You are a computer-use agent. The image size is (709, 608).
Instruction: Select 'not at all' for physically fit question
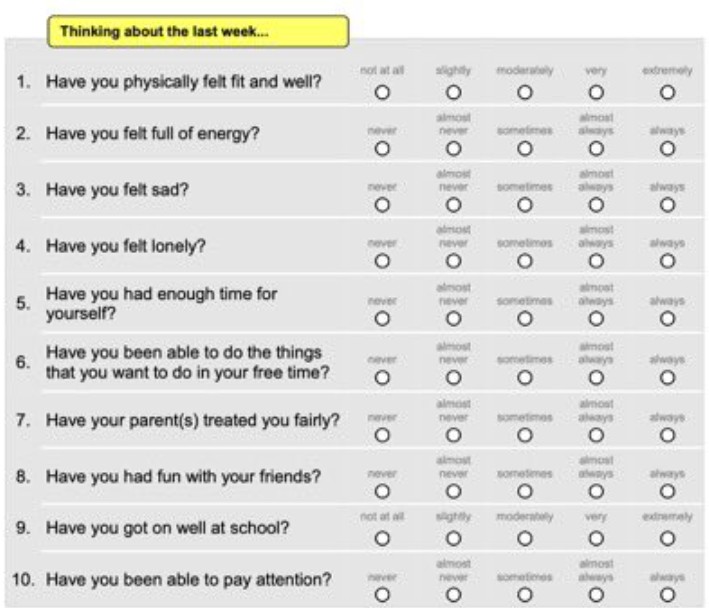coord(382,92)
